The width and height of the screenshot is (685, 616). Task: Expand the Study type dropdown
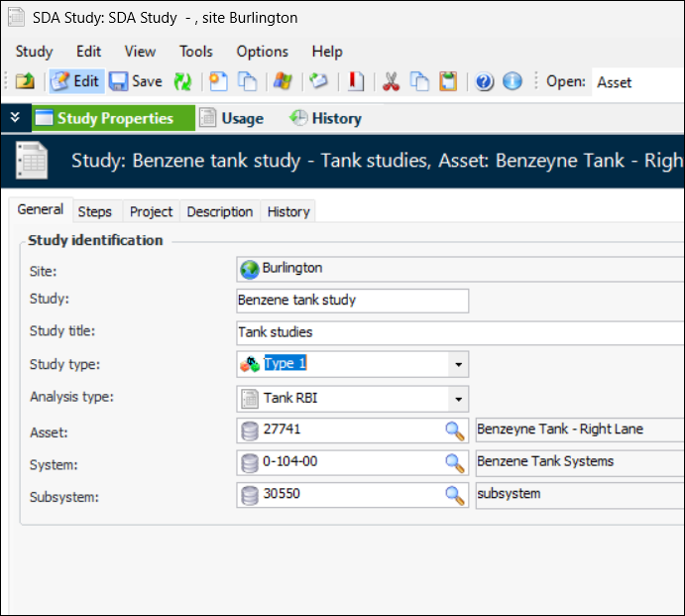click(458, 364)
